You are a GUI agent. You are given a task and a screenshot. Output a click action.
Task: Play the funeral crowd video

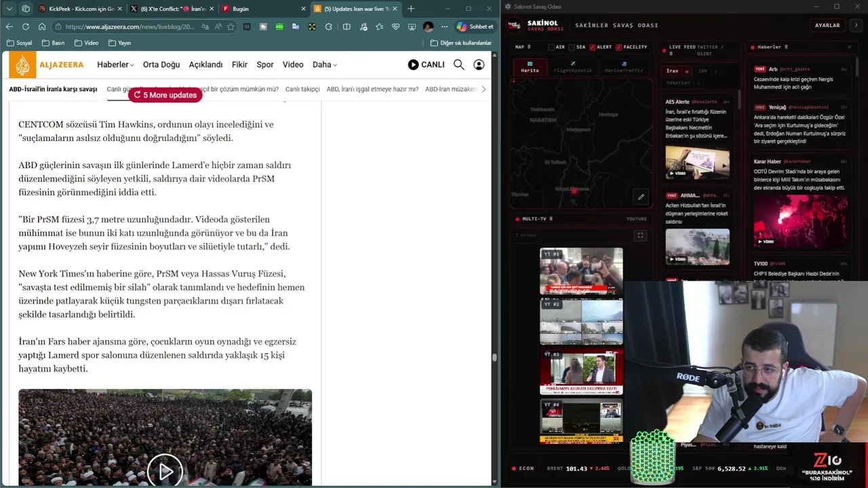pyautogui.click(x=165, y=471)
